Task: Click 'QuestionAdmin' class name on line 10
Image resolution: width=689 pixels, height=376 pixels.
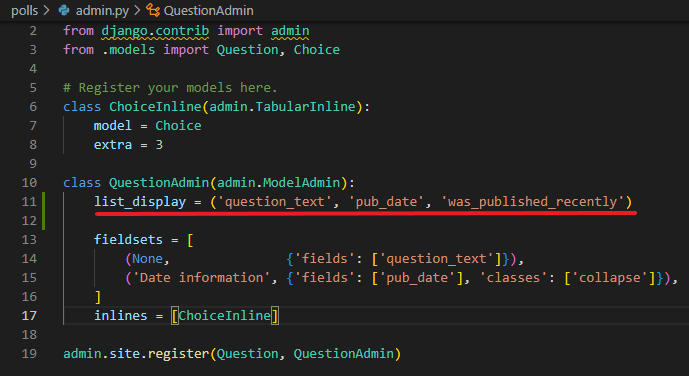Action: pyautogui.click(x=159, y=183)
